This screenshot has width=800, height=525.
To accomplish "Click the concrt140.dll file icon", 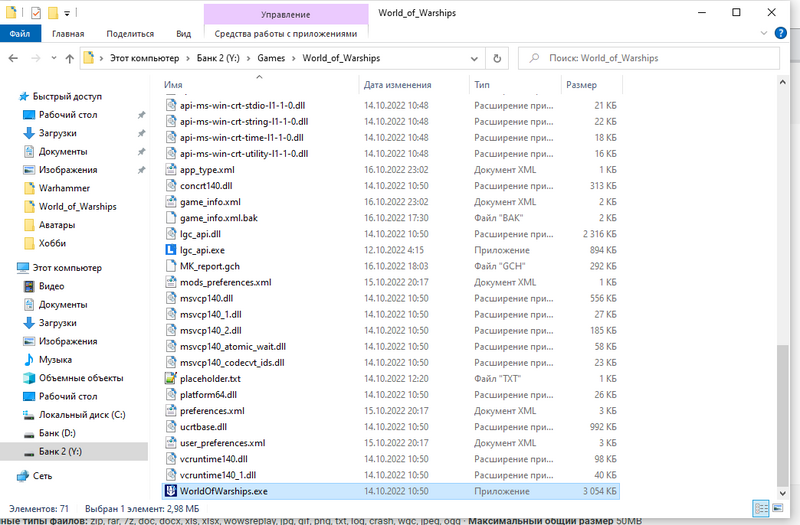I will 170,186.
